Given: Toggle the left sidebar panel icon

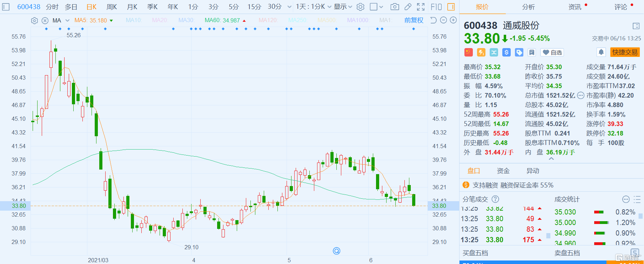Looking at the screenshot, I should point(6,7).
